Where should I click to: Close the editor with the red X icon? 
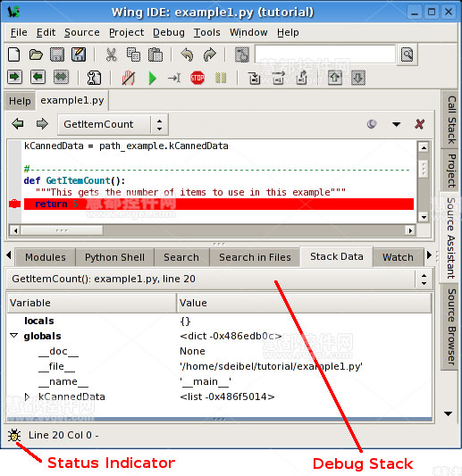[x=419, y=124]
